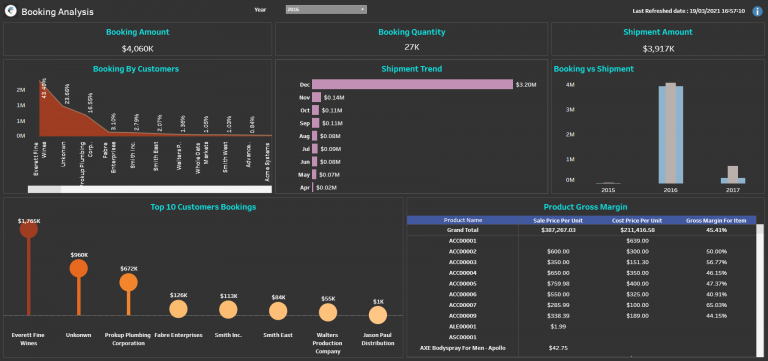Click the Jason Paul Distribution $1K circle
The image size is (768, 361).
[378, 315]
